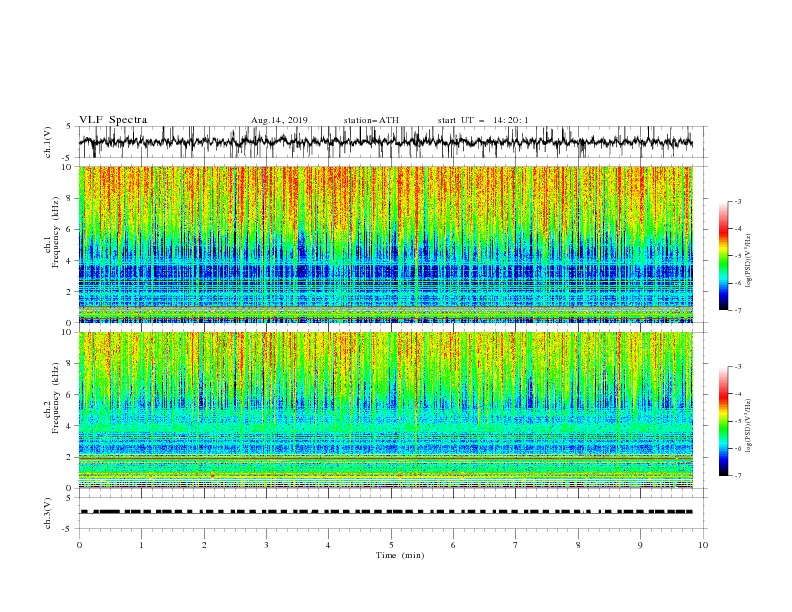Click the ch.2 log(PSD) colorbar label
The image size is (792, 612).
[749, 426]
